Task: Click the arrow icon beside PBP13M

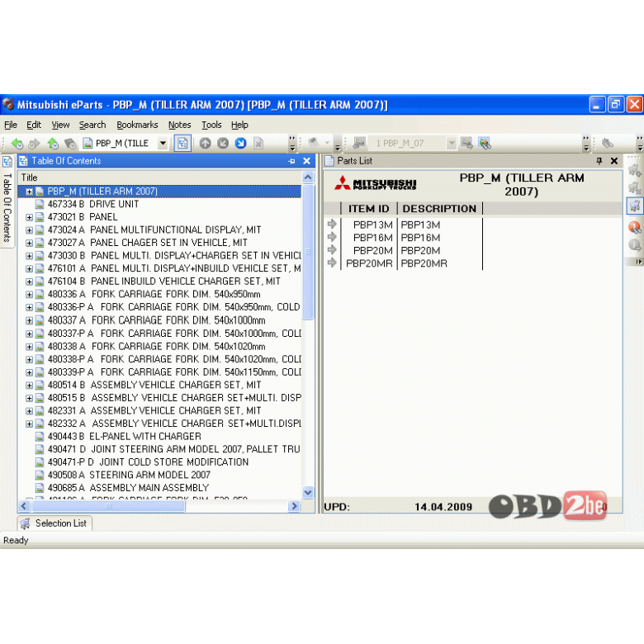Action: click(332, 225)
